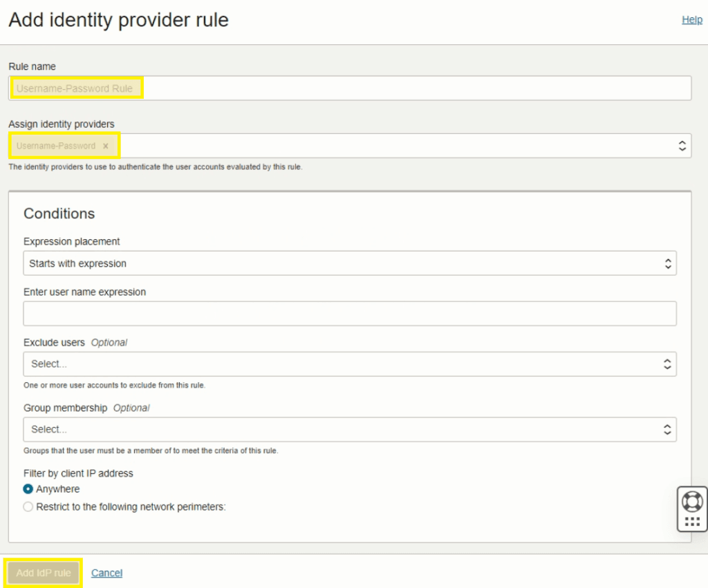Select restrict to network perimeters option
Image resolution: width=708 pixels, height=588 pixels.
coord(27,506)
